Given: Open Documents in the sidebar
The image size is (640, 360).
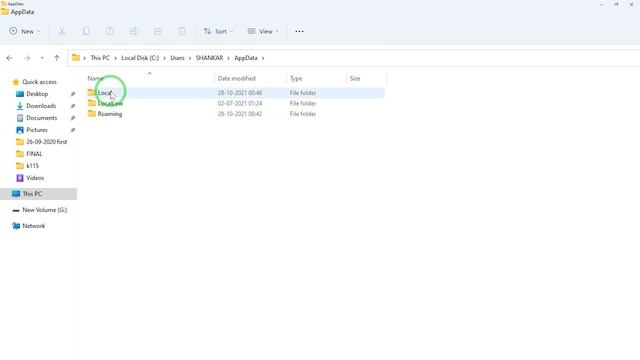Looking at the screenshot, I should (42, 118).
